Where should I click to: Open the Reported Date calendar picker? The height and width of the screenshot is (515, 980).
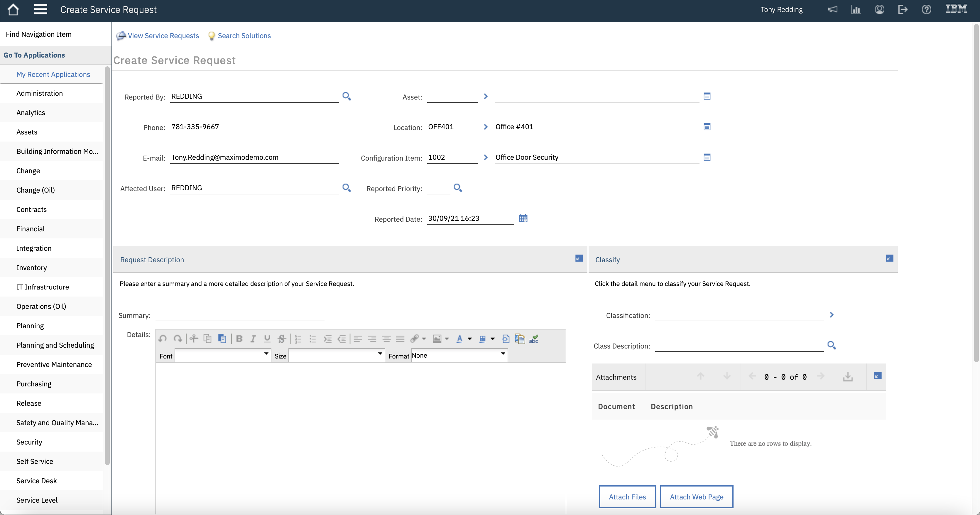(523, 218)
